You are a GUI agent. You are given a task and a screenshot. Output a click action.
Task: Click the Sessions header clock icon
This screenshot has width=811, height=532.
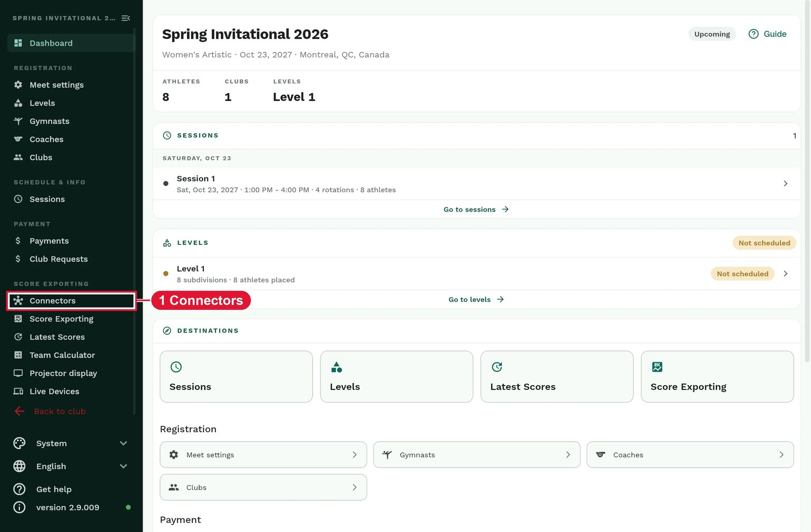coord(167,136)
